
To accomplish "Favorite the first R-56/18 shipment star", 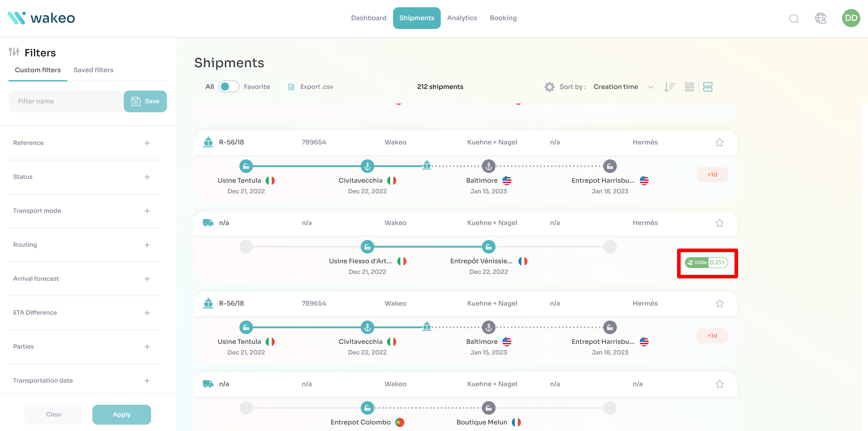I will tap(719, 143).
